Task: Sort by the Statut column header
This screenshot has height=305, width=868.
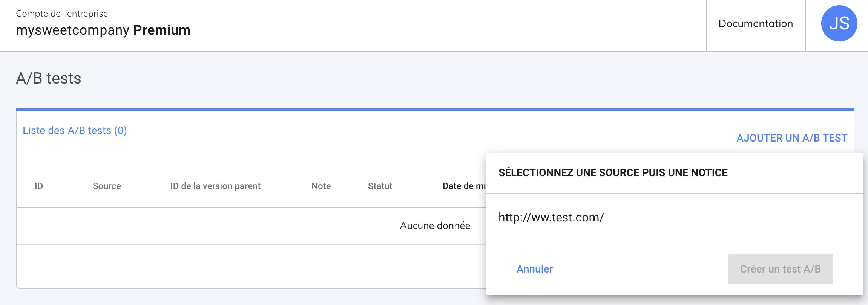Action: (380, 186)
